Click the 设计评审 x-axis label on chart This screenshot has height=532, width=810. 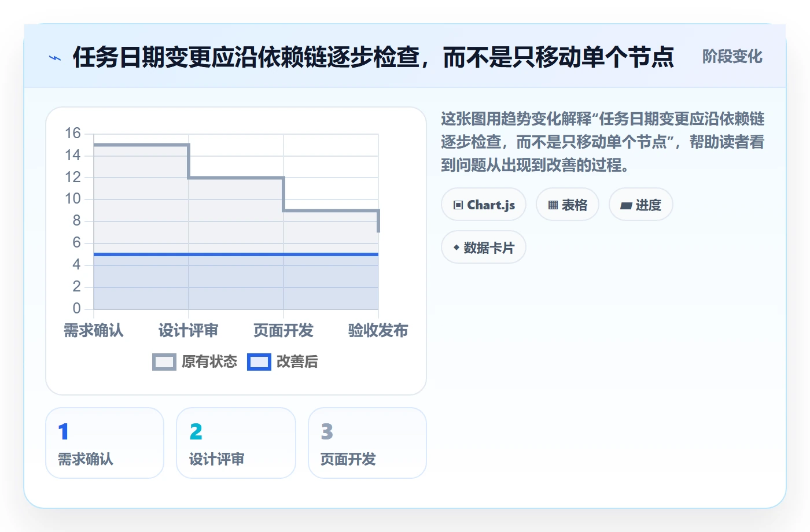point(189,331)
